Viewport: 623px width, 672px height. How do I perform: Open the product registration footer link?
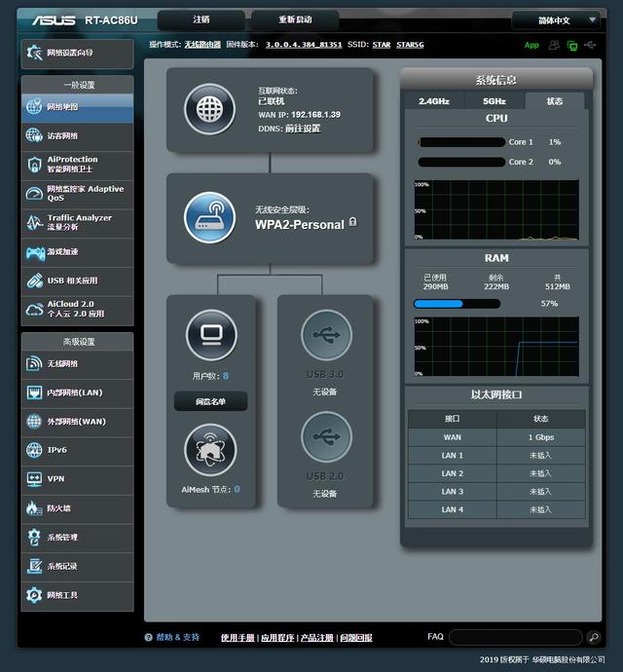tap(317, 638)
